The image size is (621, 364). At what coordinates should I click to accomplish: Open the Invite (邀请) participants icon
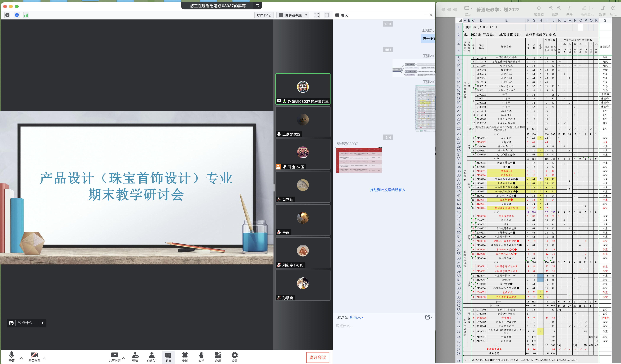tap(135, 355)
